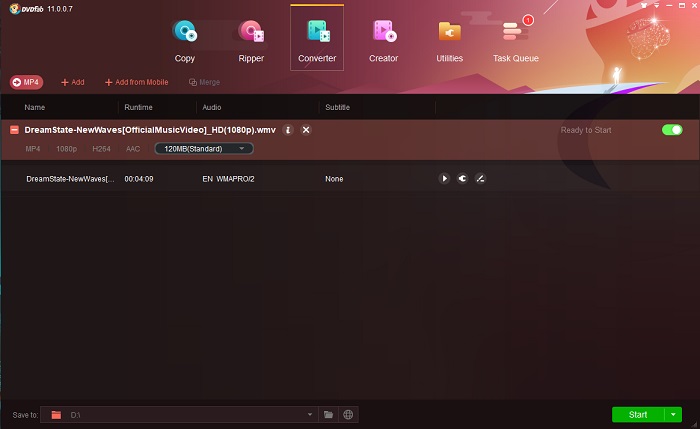Toggle the DreamState task enable switch
Screen dimensions: 700x429
click(x=672, y=130)
